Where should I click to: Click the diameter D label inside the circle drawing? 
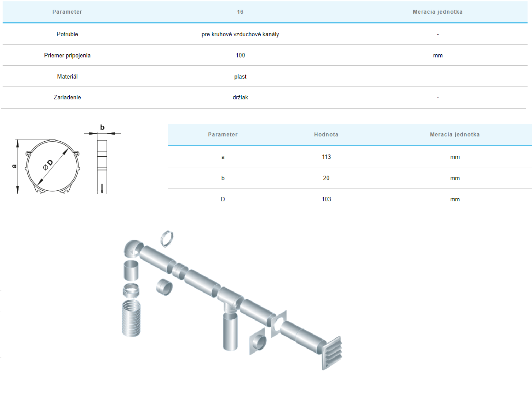(49, 163)
